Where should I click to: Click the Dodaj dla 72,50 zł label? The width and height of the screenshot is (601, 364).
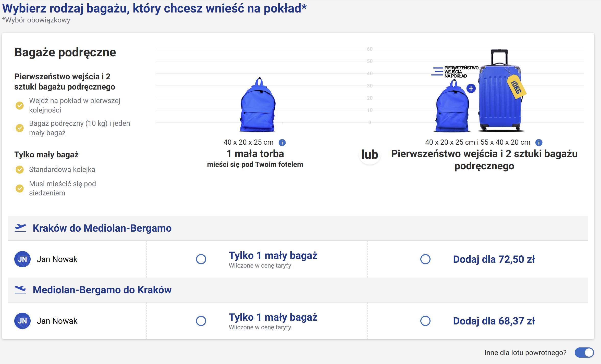494,259
